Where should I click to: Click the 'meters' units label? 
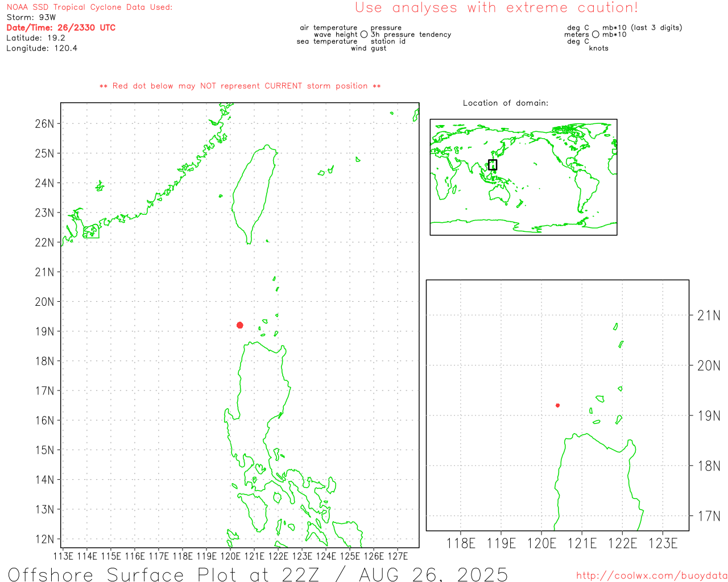pos(577,35)
